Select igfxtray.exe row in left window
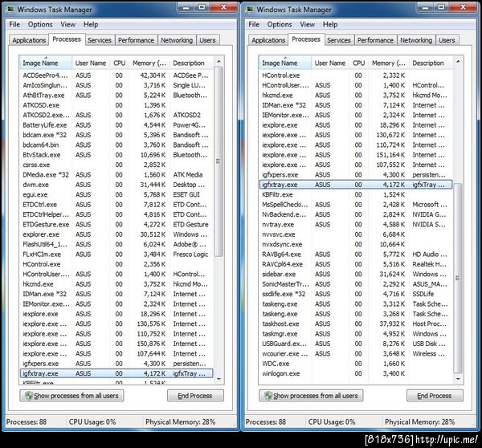482x448 pixels. (x=116, y=373)
